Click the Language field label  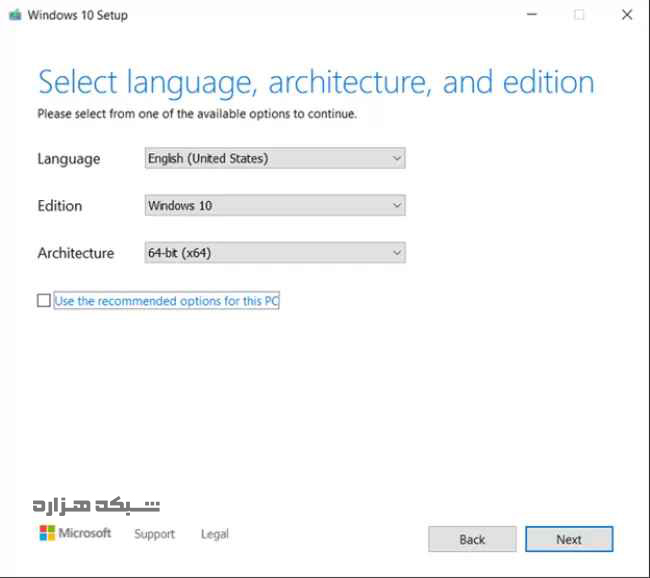pos(69,159)
